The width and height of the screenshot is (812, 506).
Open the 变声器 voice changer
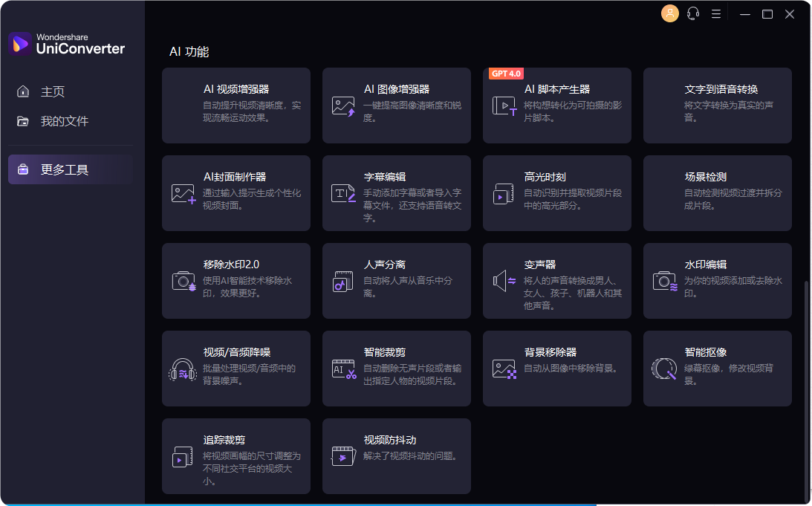coord(556,281)
